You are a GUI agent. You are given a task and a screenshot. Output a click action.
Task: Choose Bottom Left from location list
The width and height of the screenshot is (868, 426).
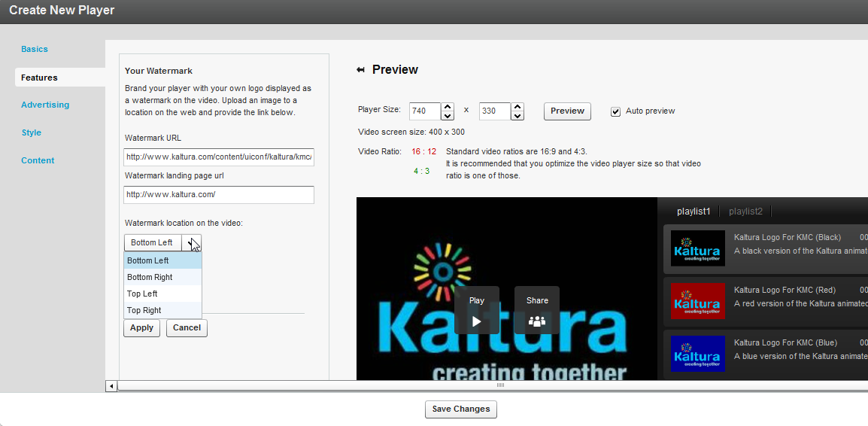coord(162,260)
